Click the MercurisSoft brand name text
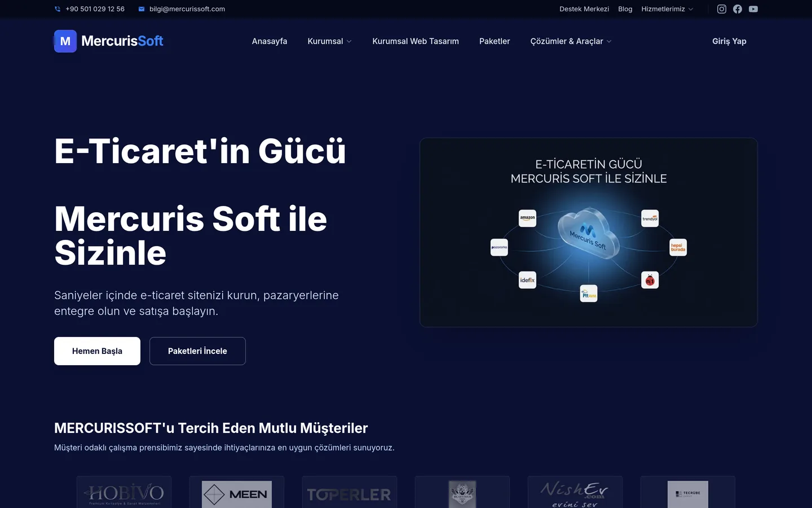The width and height of the screenshot is (812, 508). [122, 41]
